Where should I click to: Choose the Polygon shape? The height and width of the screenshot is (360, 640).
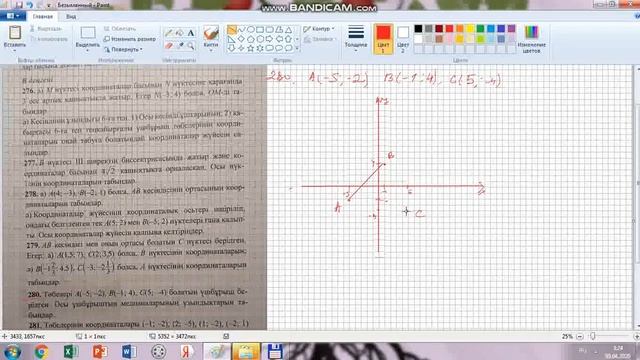[x=279, y=30]
